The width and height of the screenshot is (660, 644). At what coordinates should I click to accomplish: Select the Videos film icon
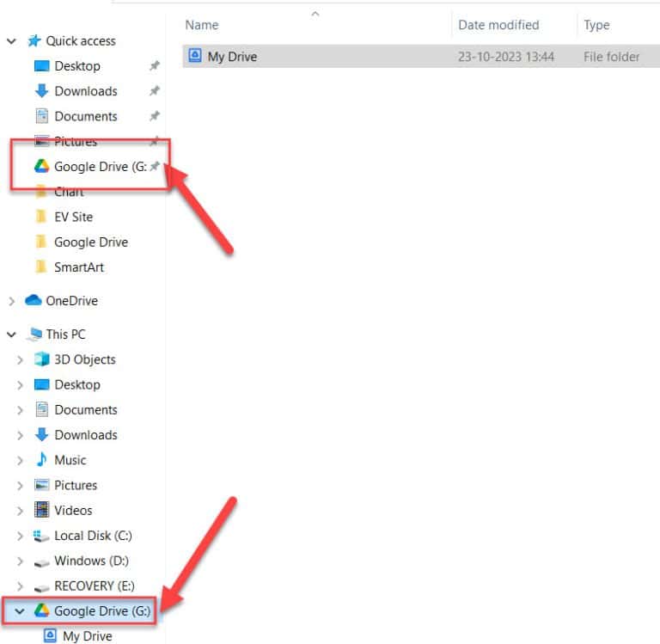coord(41,510)
